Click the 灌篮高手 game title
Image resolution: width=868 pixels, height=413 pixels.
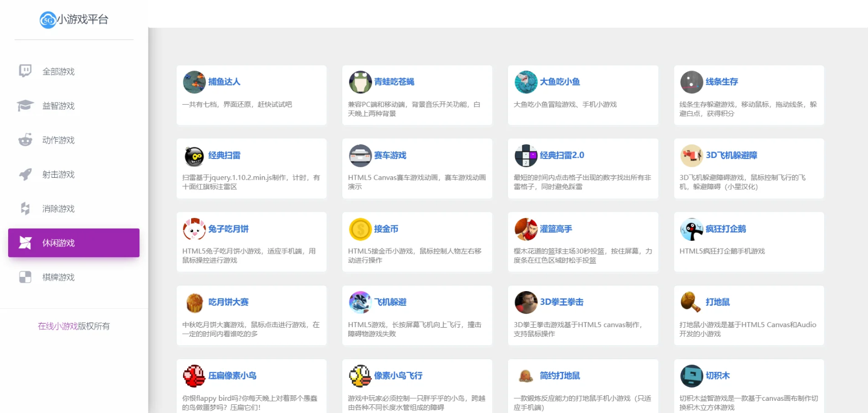tap(556, 229)
